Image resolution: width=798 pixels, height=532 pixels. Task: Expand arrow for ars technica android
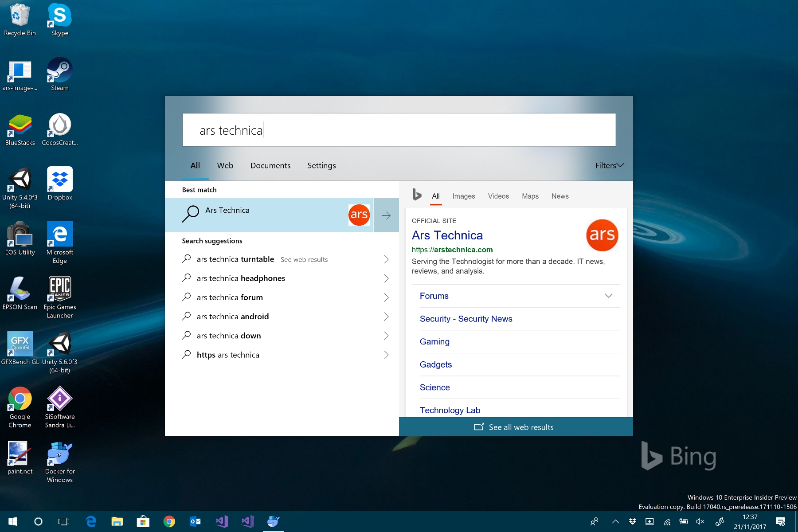386,317
